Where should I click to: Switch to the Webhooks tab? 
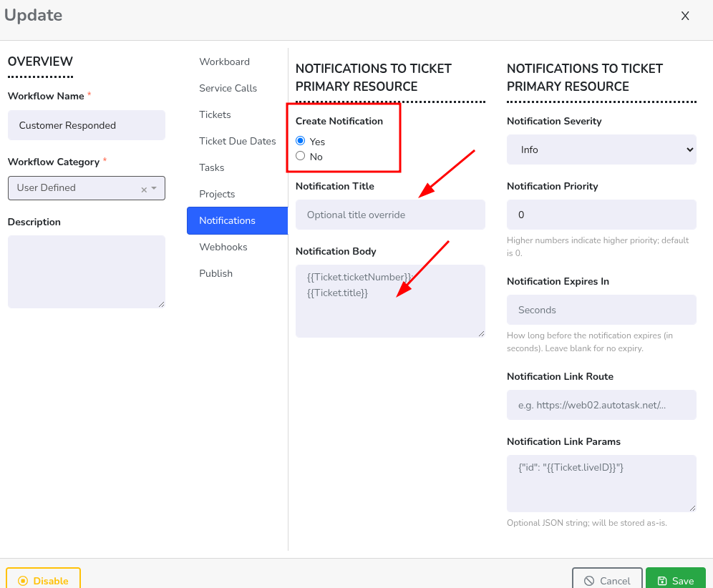(223, 247)
